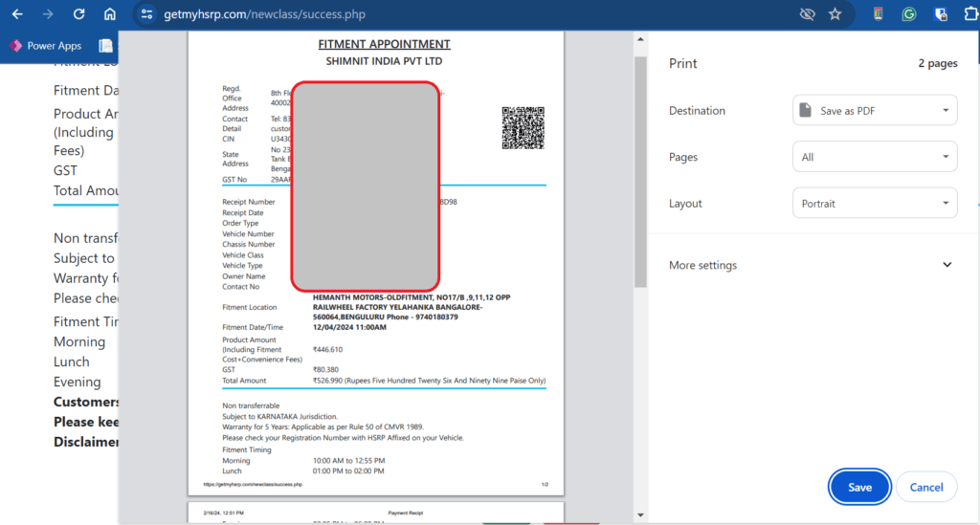
Task: Click the crossed-out eye icon in address bar
Action: pyautogui.click(x=808, y=13)
